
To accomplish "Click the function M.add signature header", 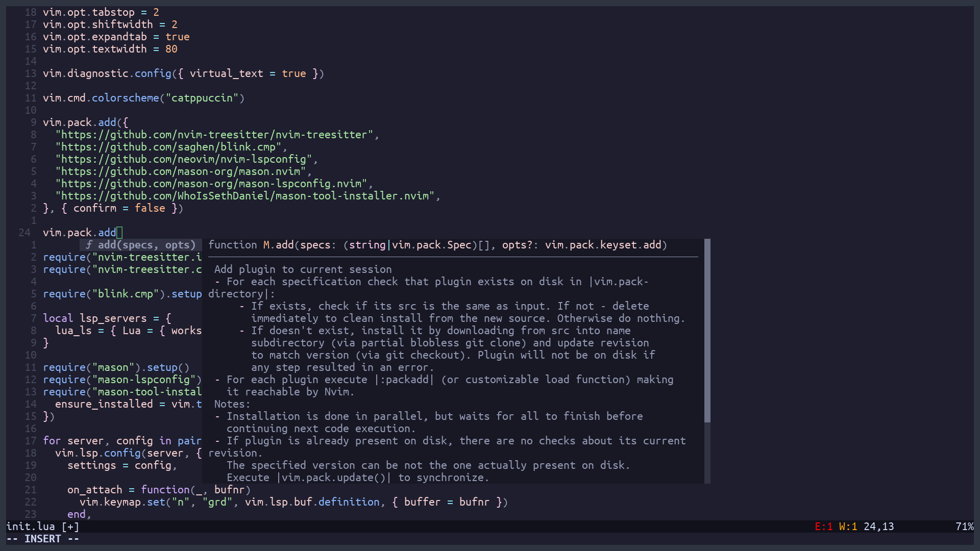I will click(437, 245).
